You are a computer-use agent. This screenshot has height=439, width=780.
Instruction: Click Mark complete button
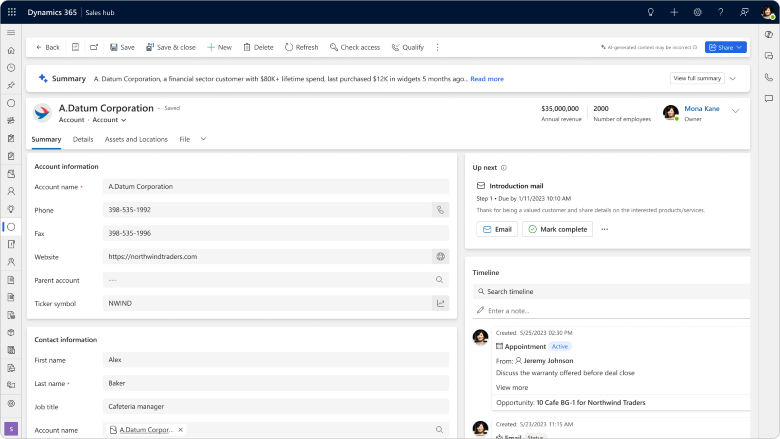(x=558, y=229)
